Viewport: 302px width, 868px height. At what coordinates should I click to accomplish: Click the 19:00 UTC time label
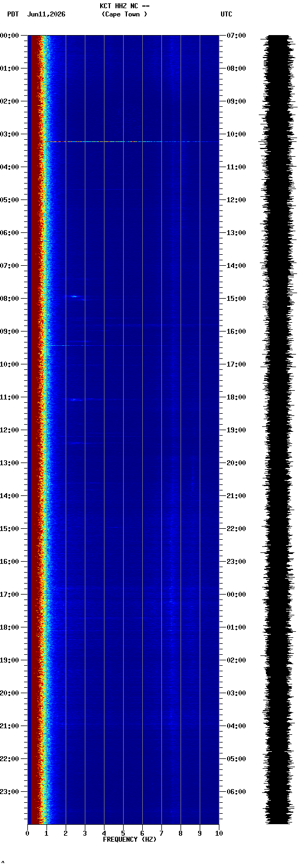tap(236, 430)
